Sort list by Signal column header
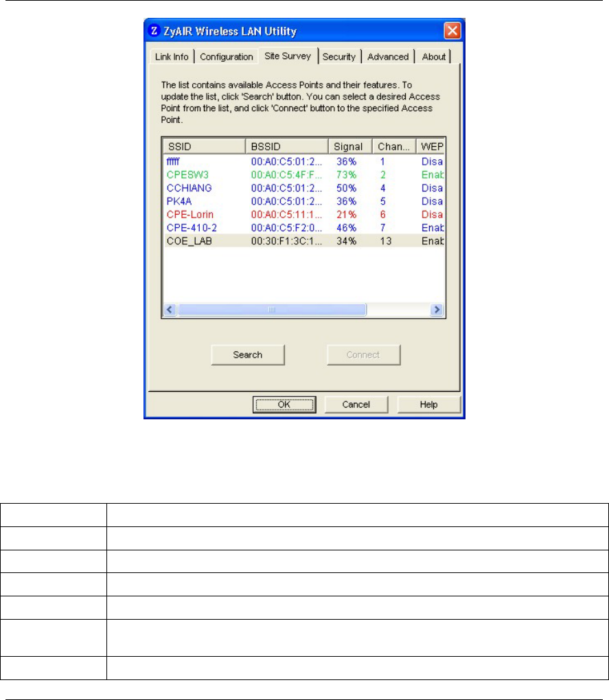Image resolution: width=609 pixels, height=700 pixels. (350, 146)
